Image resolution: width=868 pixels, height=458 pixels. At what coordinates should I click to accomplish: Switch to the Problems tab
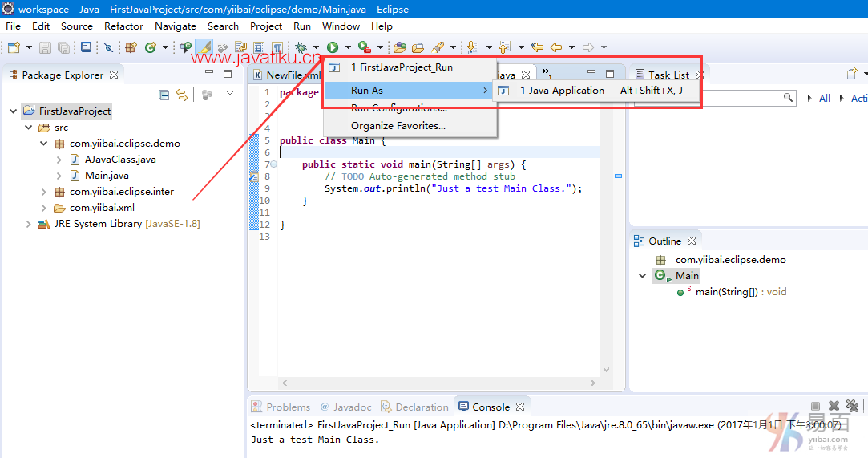coord(281,407)
